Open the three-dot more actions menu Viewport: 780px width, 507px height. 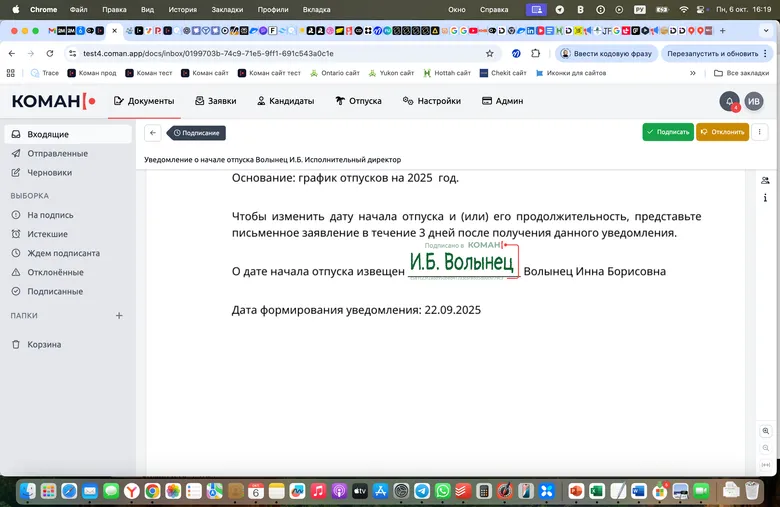[x=759, y=132]
